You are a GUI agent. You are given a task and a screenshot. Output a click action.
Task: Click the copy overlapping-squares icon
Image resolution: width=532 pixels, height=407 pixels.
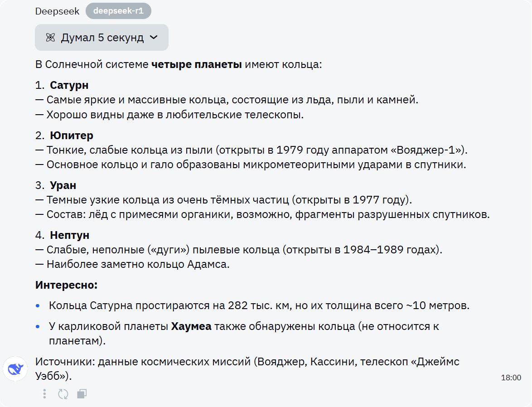point(82,394)
